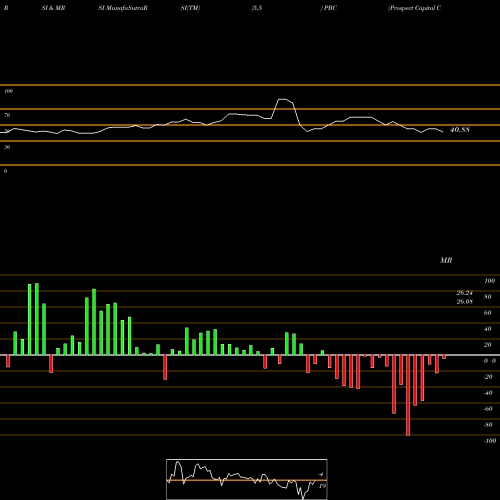Image resolution: width=500 pixels, height=500 pixels.
Task: Click the RSI axis label 30
Action: coord(7,147)
